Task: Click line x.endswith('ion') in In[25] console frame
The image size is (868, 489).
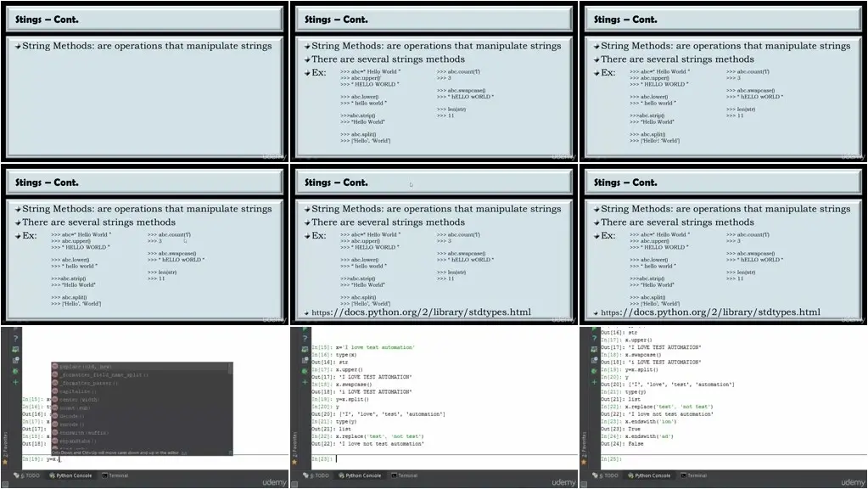Action: point(639,421)
